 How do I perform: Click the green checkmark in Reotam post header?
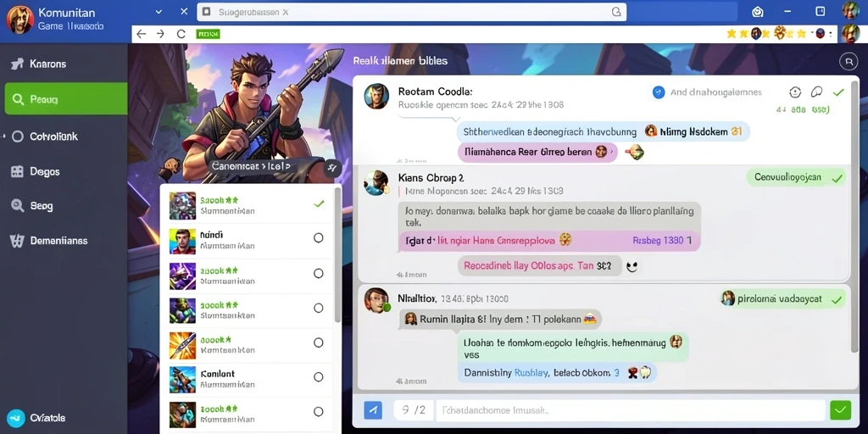coord(838,92)
